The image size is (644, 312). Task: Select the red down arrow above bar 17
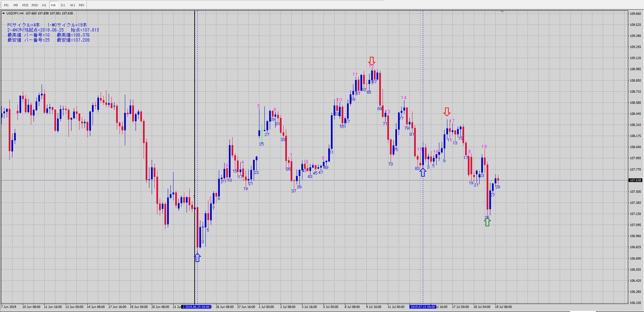(447, 112)
